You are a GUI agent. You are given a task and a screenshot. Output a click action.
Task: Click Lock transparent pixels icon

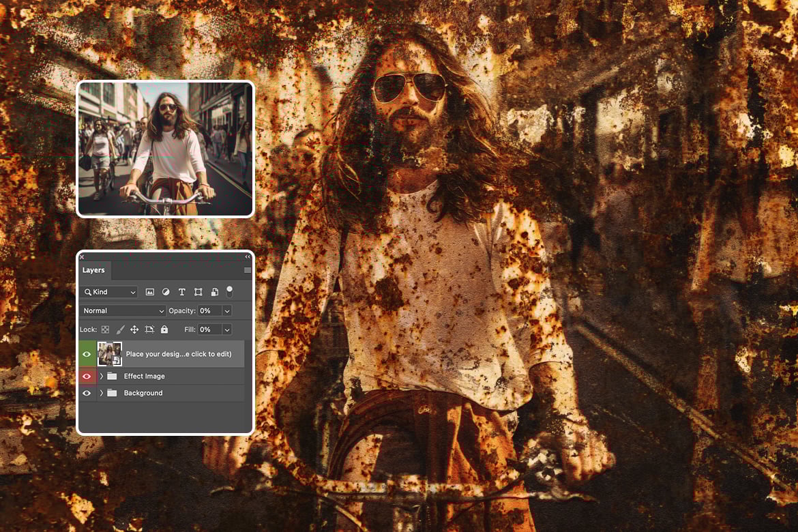pyautogui.click(x=105, y=329)
